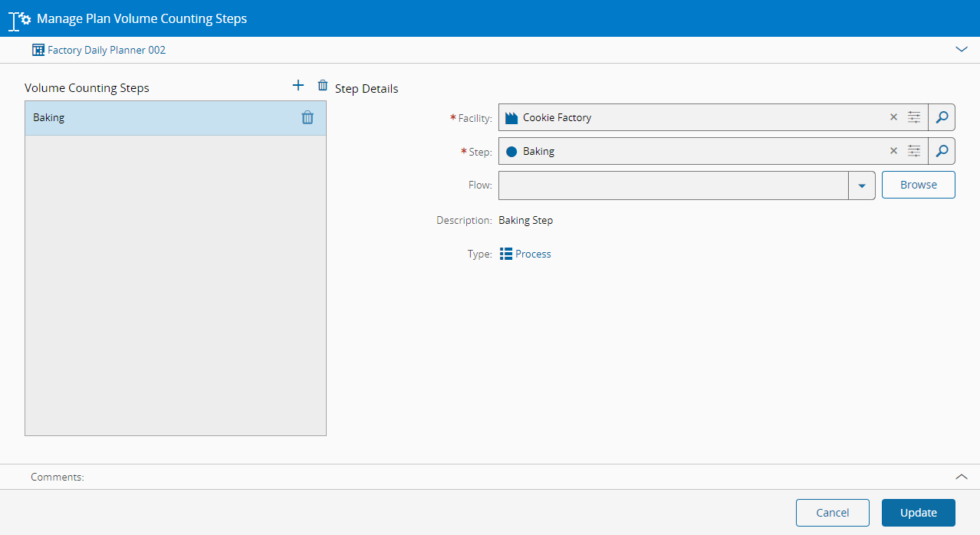Open Step field filter options icon
Image resolution: width=980 pixels, height=535 pixels.
click(914, 151)
